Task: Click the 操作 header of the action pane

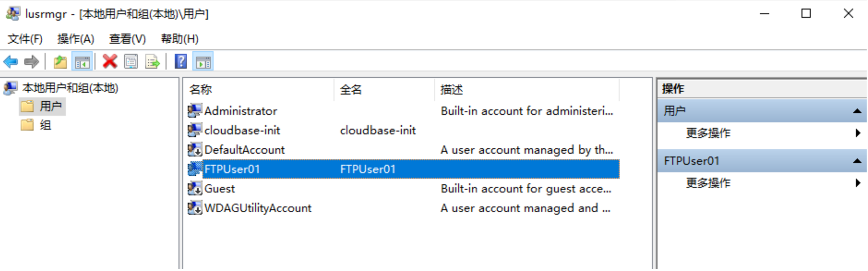Action: pos(673,89)
